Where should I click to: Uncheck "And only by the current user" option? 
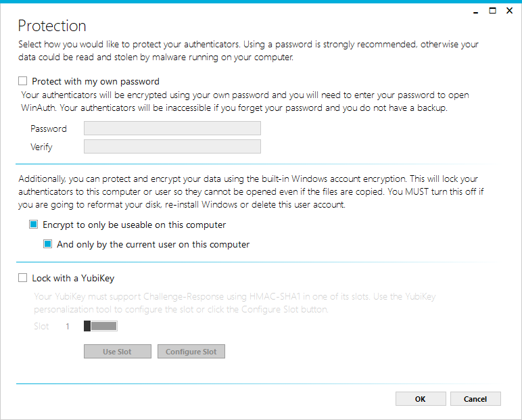48,244
